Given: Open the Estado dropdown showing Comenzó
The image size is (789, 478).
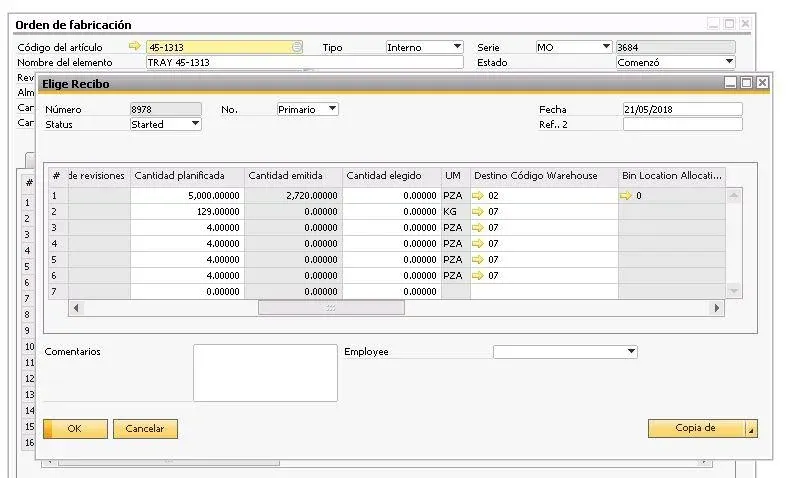Looking at the screenshot, I should (729, 62).
